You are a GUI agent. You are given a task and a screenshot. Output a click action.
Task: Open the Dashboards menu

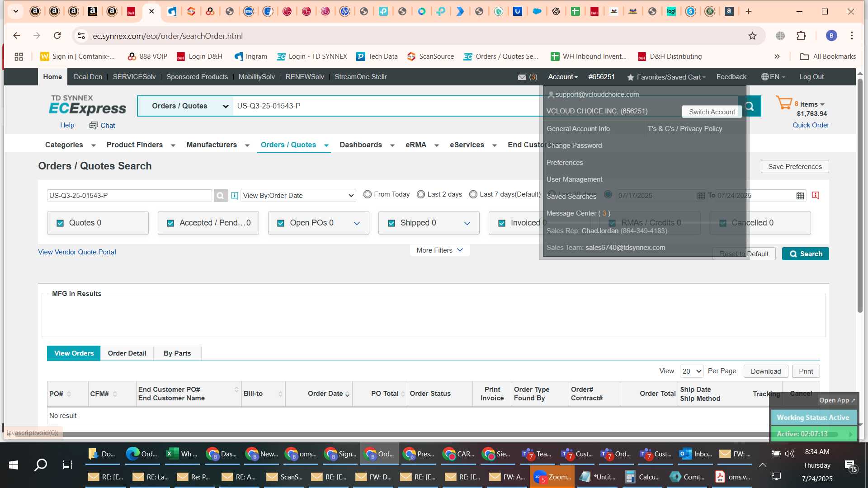click(x=367, y=145)
